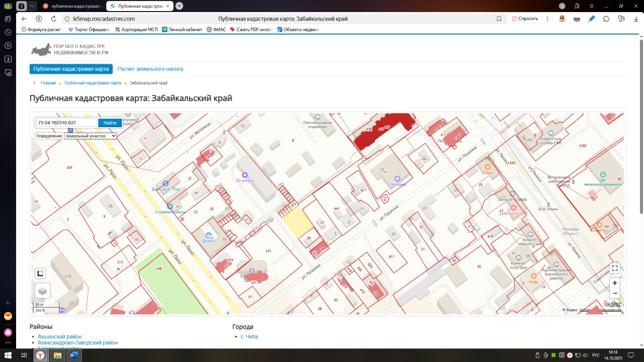Open the Формула расчет bookmark
This screenshot has height=362, width=644.
[x=41, y=30]
